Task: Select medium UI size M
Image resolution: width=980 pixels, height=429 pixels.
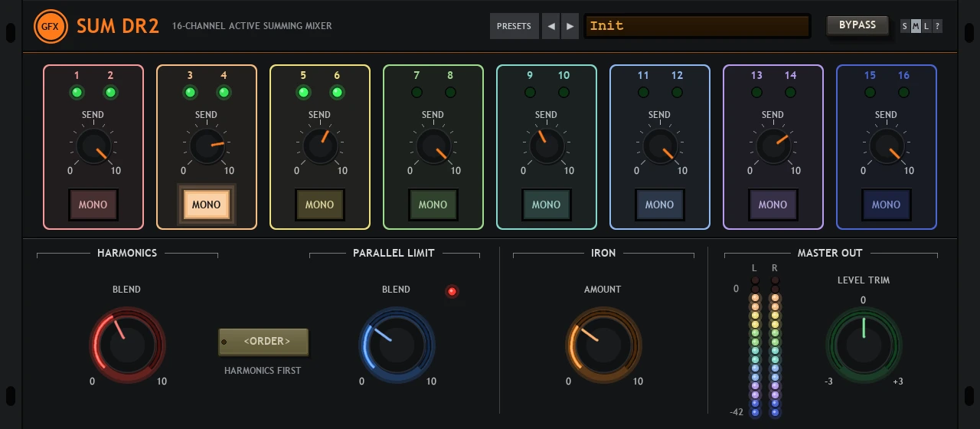Action: pyautogui.click(x=916, y=26)
